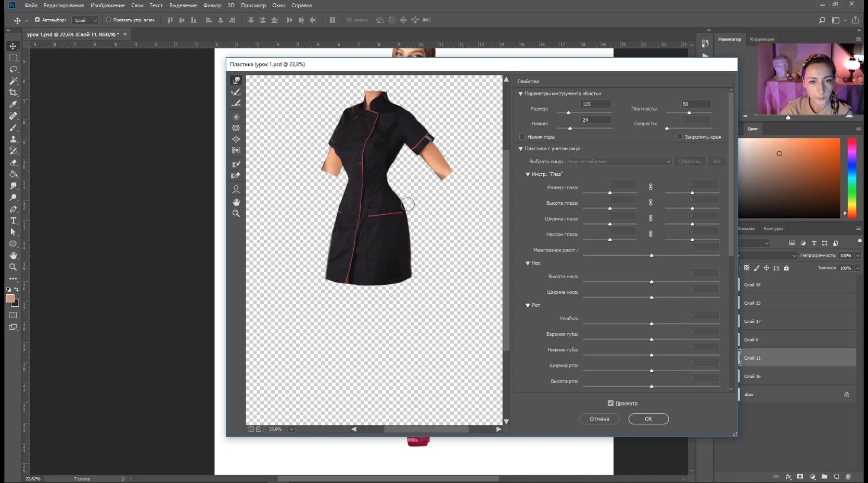Open the Редактирование menu
This screenshot has width=868, height=483.
[x=63, y=5]
